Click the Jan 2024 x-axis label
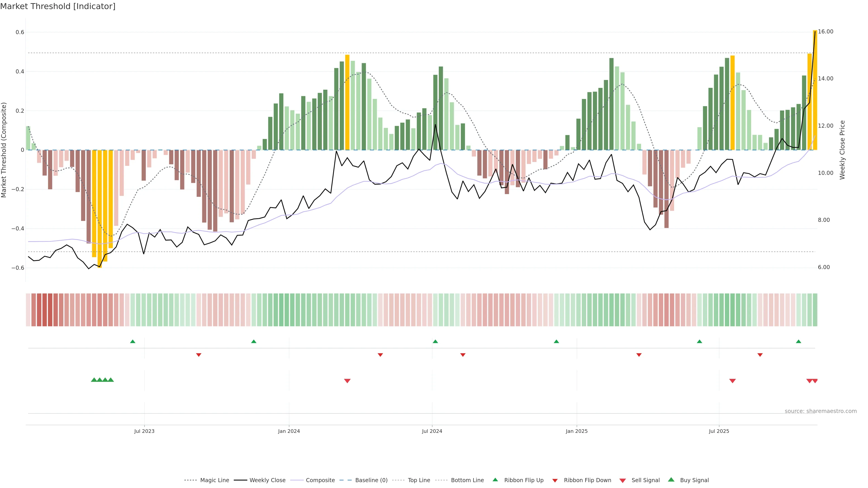 (x=289, y=431)
